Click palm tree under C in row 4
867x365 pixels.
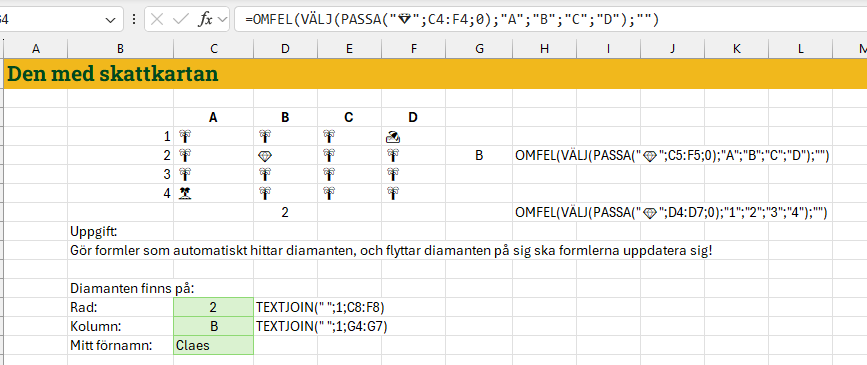[330, 194]
